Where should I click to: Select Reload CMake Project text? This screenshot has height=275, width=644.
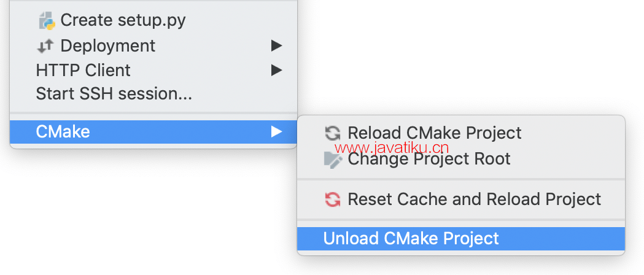435,133
